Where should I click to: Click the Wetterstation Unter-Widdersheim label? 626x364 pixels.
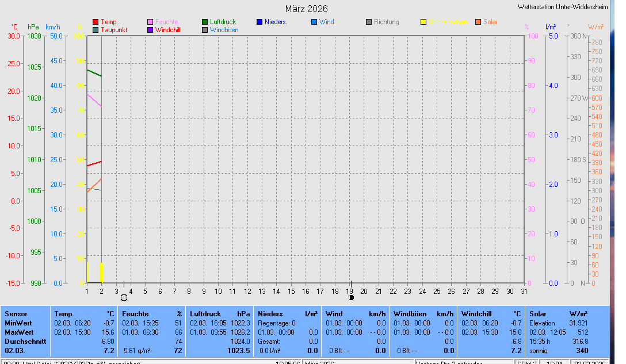(x=562, y=7)
